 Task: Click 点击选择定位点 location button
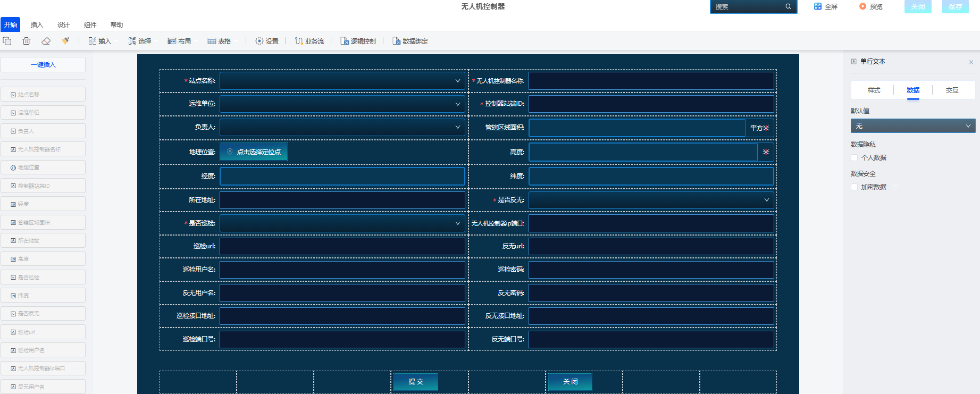254,152
